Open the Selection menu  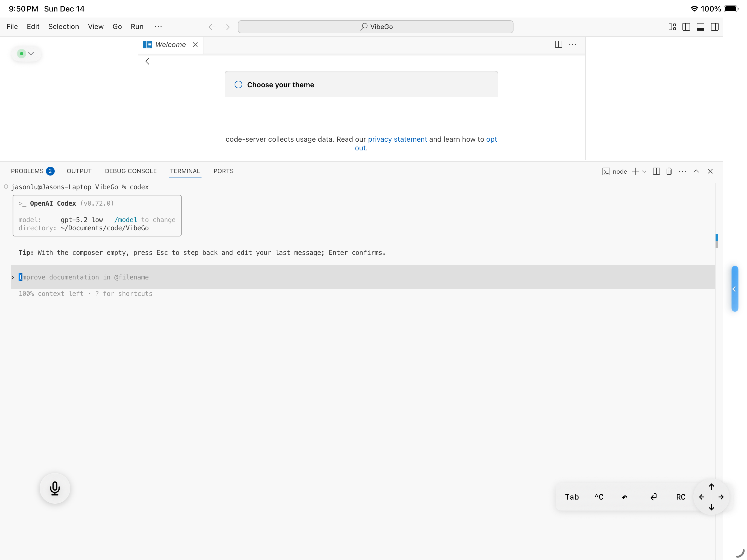pos(63,27)
